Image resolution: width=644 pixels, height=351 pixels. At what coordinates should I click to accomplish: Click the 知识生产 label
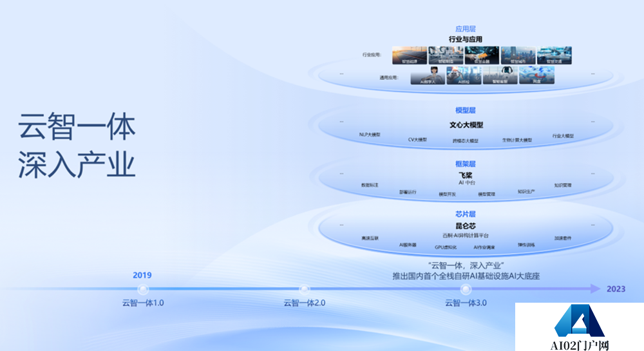[x=526, y=192]
